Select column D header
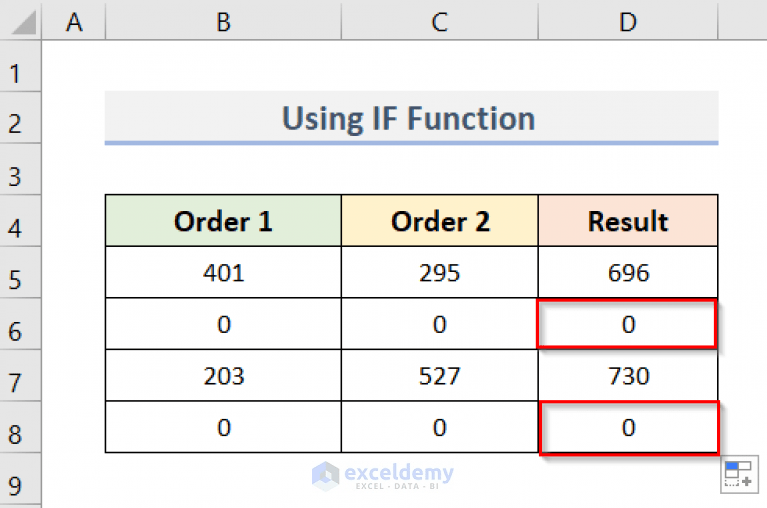 (628, 21)
